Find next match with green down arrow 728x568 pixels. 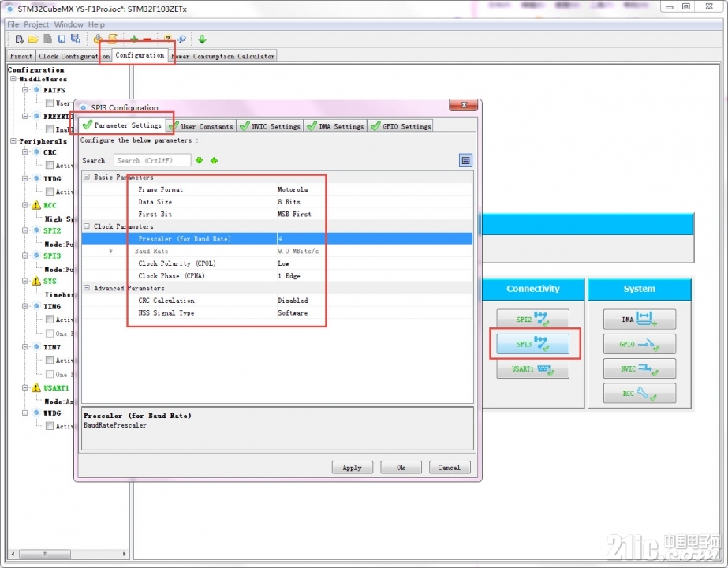coord(200,160)
